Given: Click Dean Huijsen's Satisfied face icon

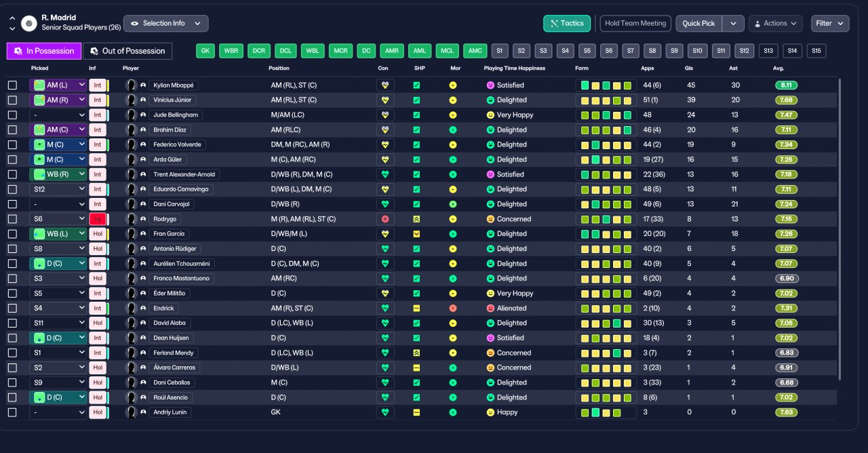Looking at the screenshot, I should [x=490, y=338].
